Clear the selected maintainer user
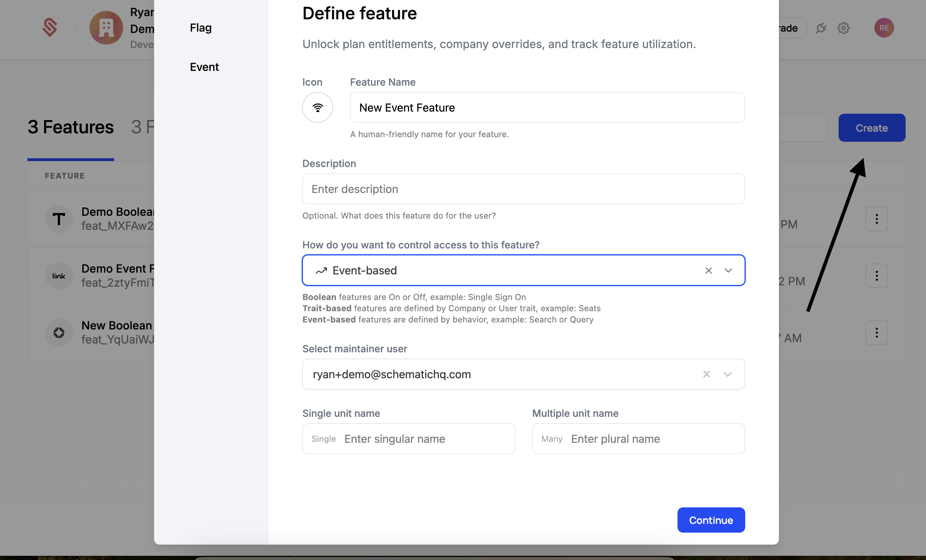 pos(706,374)
